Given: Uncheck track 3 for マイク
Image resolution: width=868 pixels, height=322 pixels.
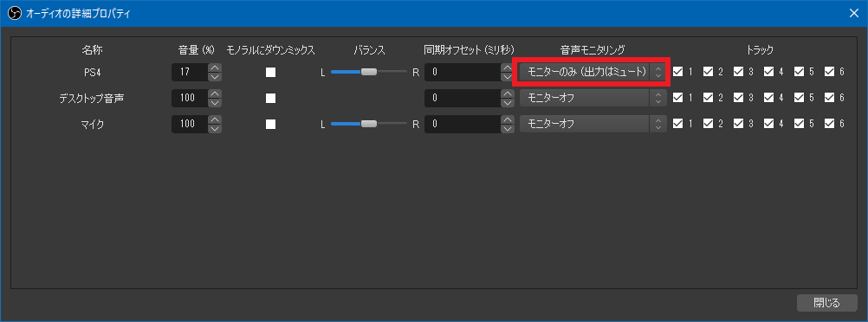Looking at the screenshot, I should [x=738, y=124].
